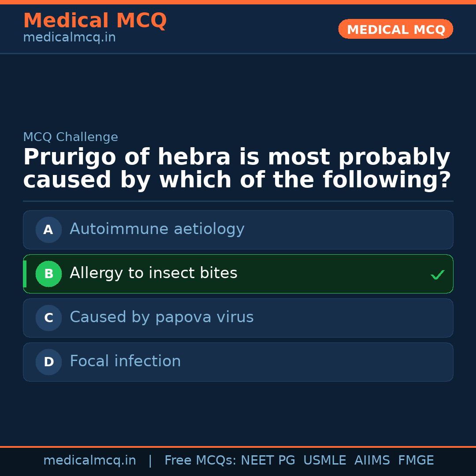Viewport: 476px width, 476px height.
Task: Open the medicalmcq.in link under the header title
Action: pyautogui.click(x=69, y=38)
